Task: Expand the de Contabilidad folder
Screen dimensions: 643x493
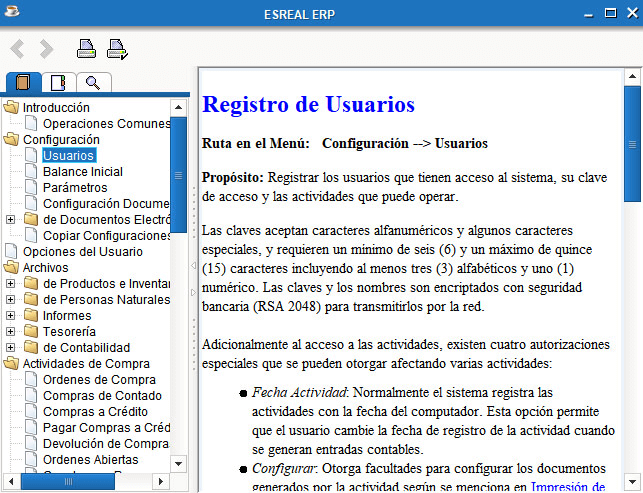Action: point(10,347)
